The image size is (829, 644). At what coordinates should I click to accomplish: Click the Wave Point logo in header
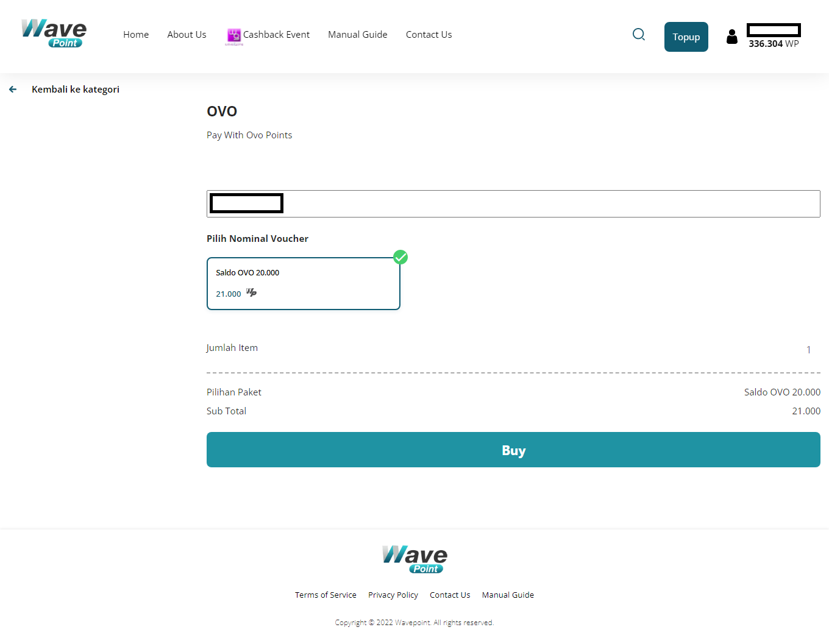(54, 34)
